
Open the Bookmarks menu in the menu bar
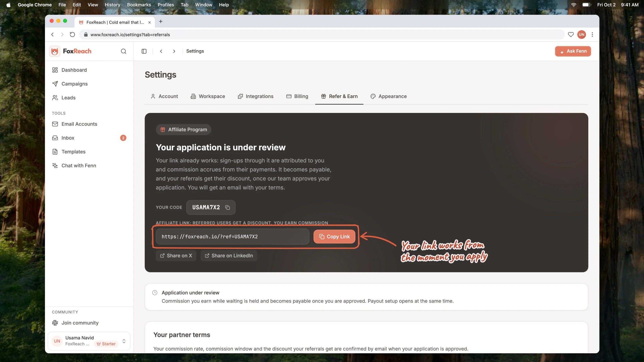click(139, 5)
